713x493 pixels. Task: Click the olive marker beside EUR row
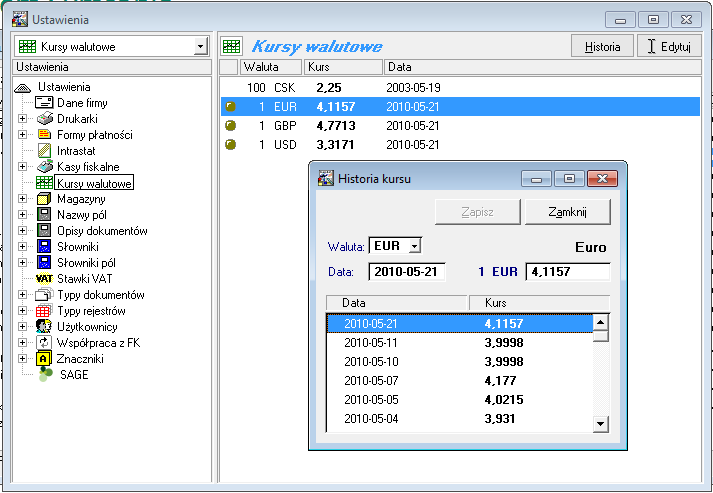point(231,107)
